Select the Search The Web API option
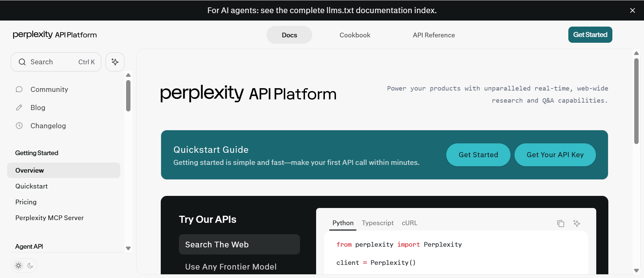 239,244
